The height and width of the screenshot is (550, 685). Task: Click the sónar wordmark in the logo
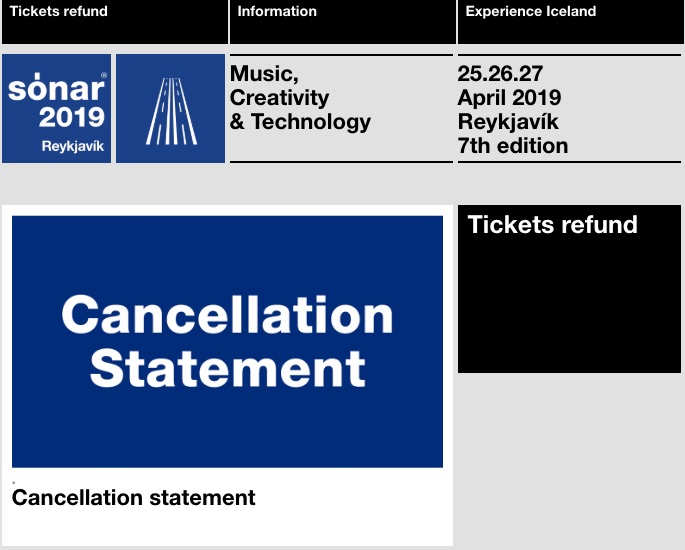pyautogui.click(x=56, y=88)
